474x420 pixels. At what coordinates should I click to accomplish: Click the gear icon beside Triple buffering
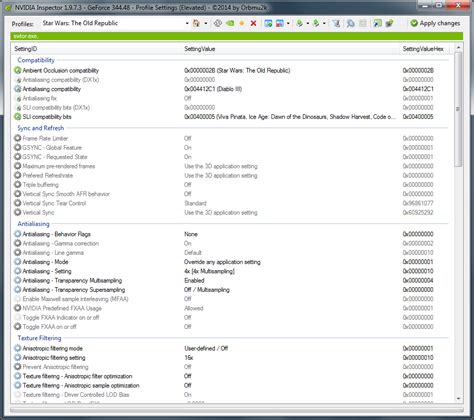pos(18,184)
